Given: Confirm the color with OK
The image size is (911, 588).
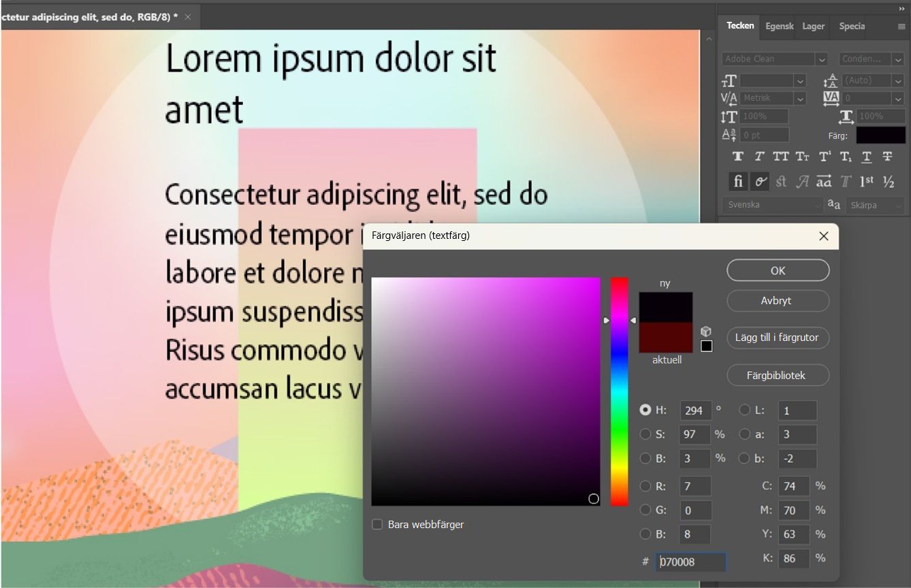Looking at the screenshot, I should pyautogui.click(x=778, y=270).
